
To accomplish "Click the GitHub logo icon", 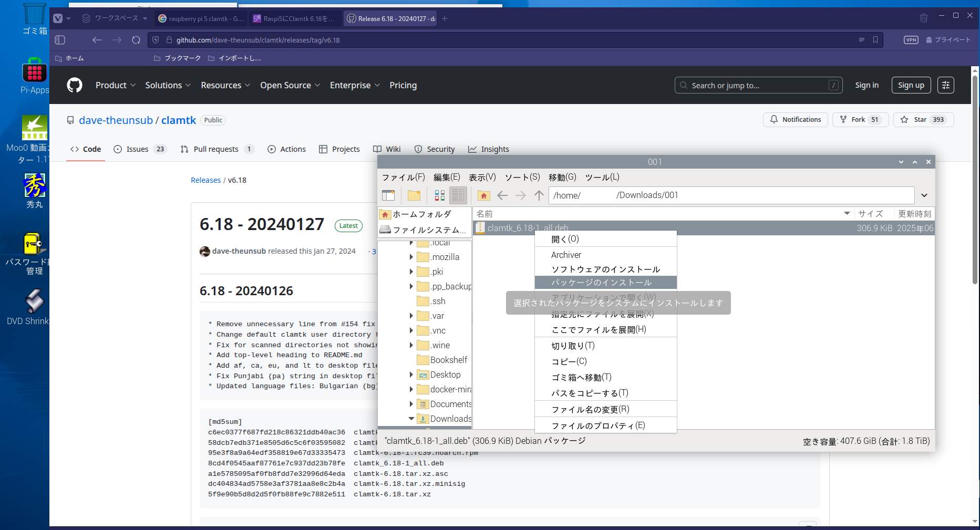I will [75, 85].
